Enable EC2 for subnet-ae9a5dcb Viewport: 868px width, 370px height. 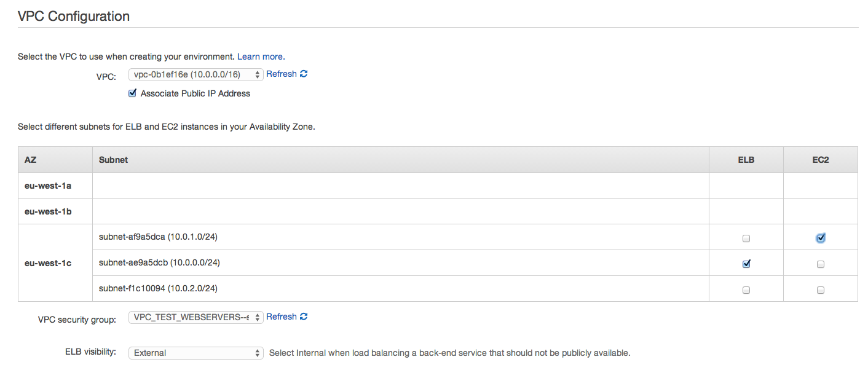(821, 264)
